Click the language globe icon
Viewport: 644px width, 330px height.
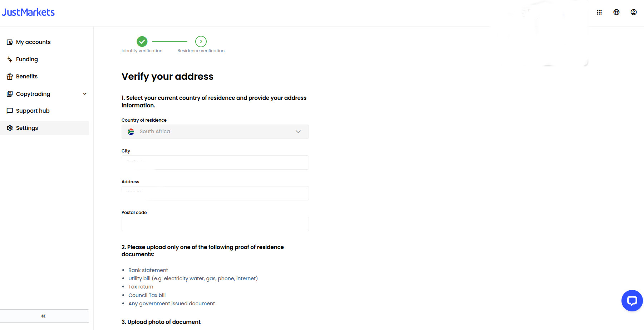[616, 12]
